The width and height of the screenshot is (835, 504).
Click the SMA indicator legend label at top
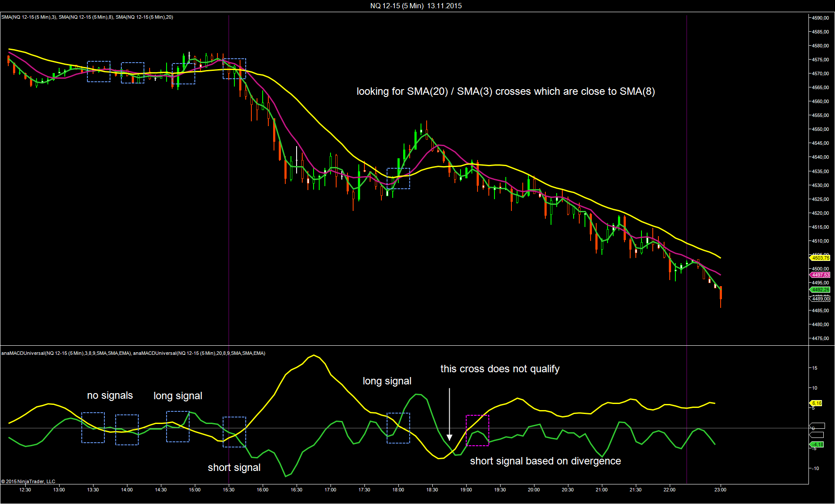pyautogui.click(x=87, y=17)
